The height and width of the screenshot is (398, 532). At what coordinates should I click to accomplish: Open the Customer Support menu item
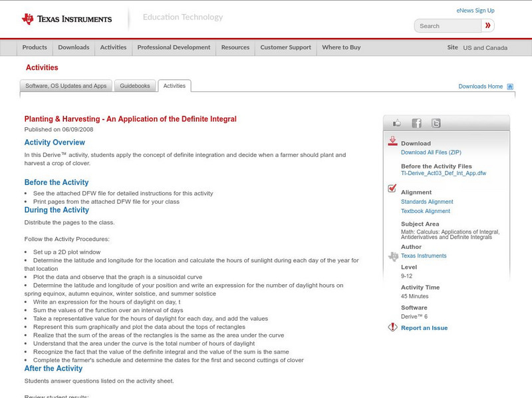pyautogui.click(x=285, y=48)
